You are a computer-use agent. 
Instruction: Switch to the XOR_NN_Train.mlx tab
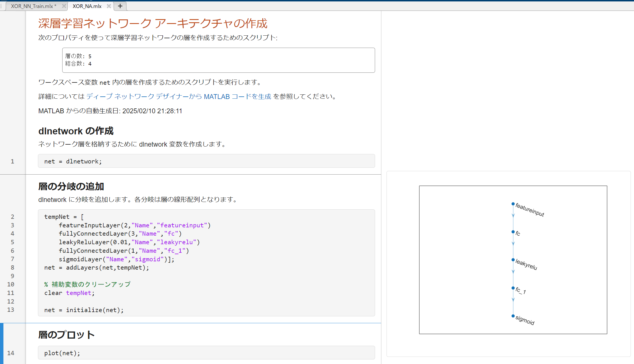(x=33, y=6)
